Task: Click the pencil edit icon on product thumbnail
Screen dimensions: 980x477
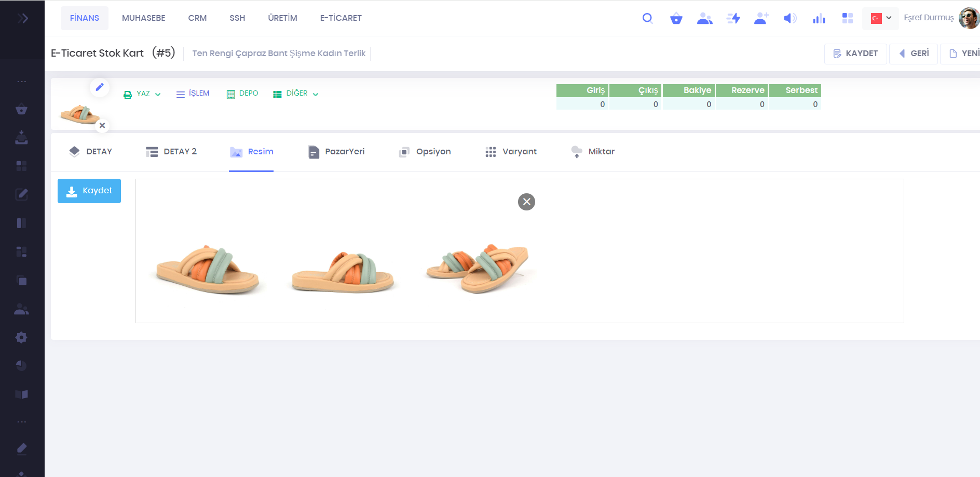Action: point(100,87)
